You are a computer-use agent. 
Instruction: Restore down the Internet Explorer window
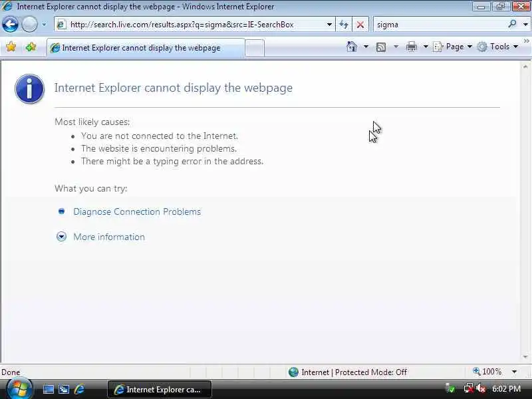tap(501, 7)
